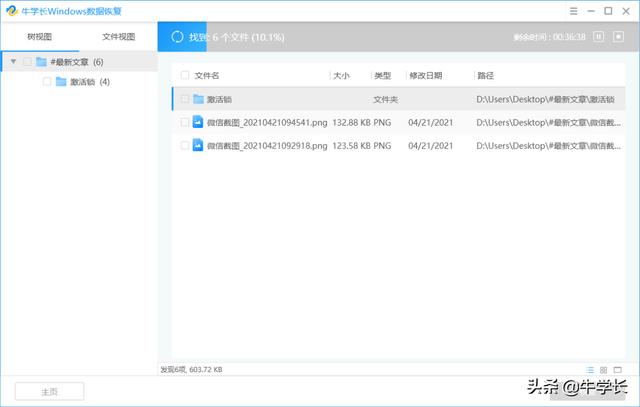Check the #最新文章 checkbox in tree
This screenshot has height=407, width=640.
(27, 62)
